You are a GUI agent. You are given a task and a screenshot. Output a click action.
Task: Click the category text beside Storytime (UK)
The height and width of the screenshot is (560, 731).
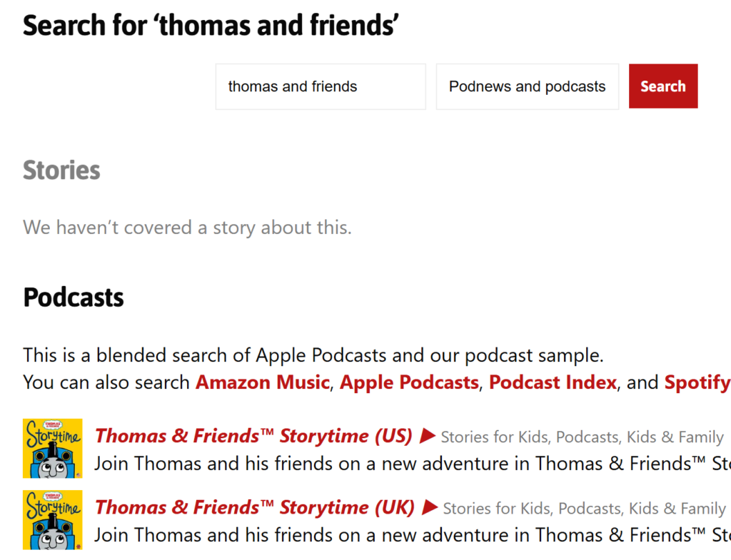tap(584, 509)
